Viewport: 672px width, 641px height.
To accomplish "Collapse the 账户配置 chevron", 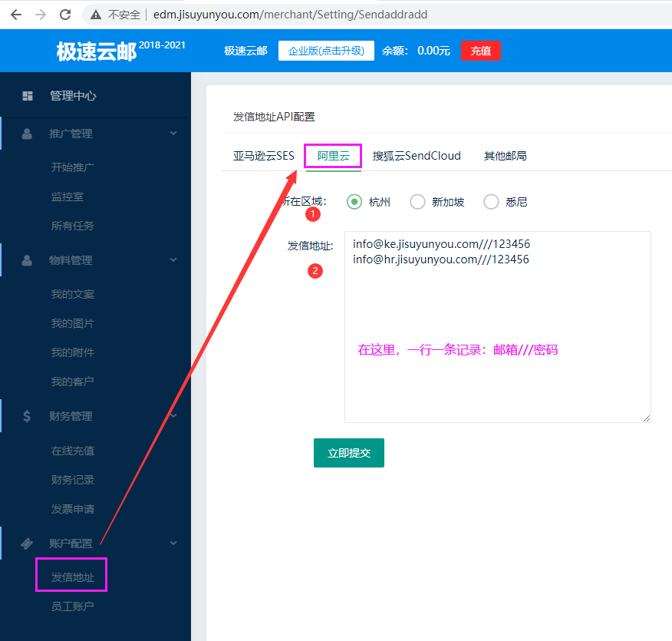I will tap(173, 543).
